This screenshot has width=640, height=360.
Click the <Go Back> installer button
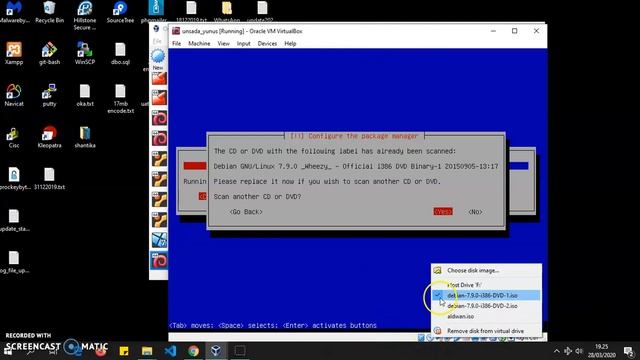[x=246, y=212]
